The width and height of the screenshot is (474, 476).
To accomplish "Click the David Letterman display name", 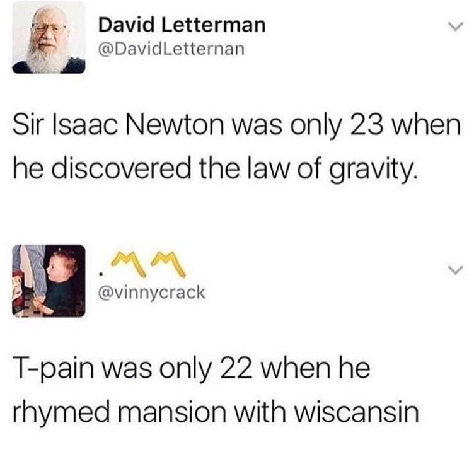I will (x=182, y=25).
